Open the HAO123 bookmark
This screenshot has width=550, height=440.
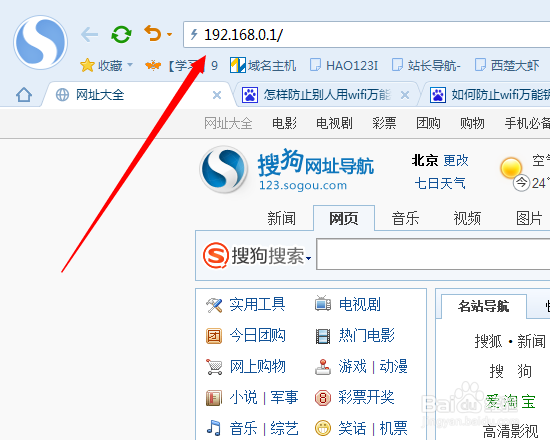pyautogui.click(x=344, y=66)
